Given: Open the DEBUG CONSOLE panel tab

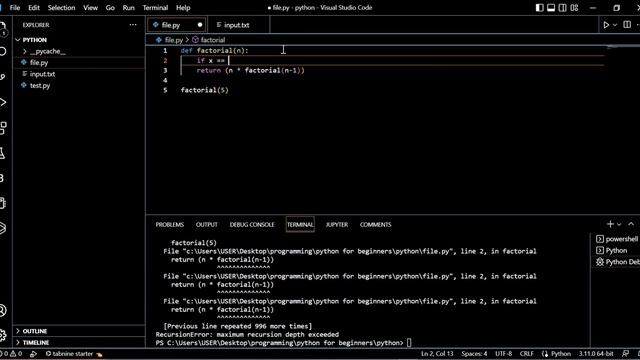Looking at the screenshot, I should [x=252, y=224].
